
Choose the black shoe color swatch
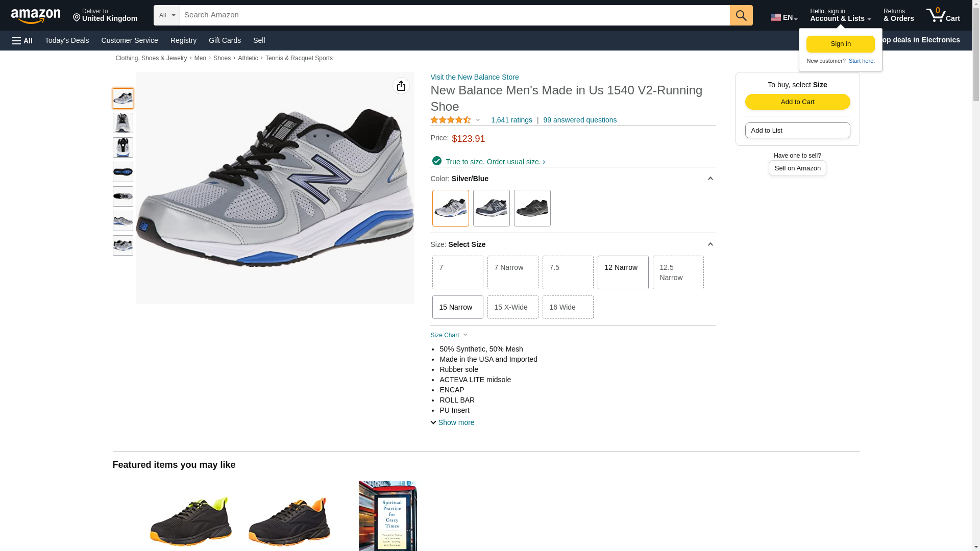coord(532,208)
